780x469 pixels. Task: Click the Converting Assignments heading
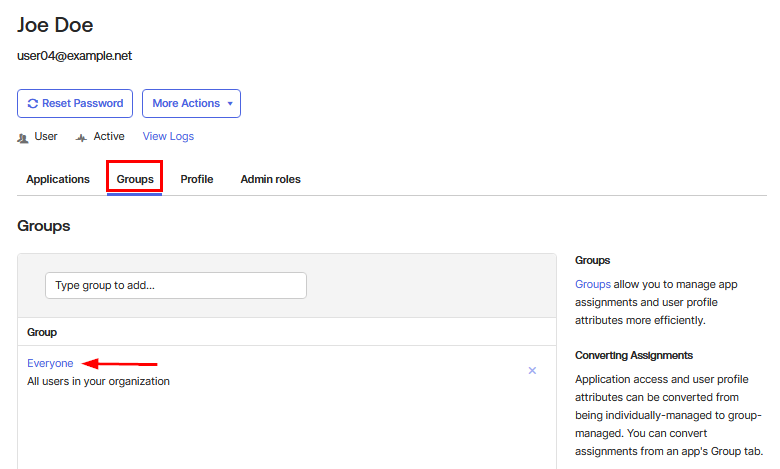tap(634, 355)
